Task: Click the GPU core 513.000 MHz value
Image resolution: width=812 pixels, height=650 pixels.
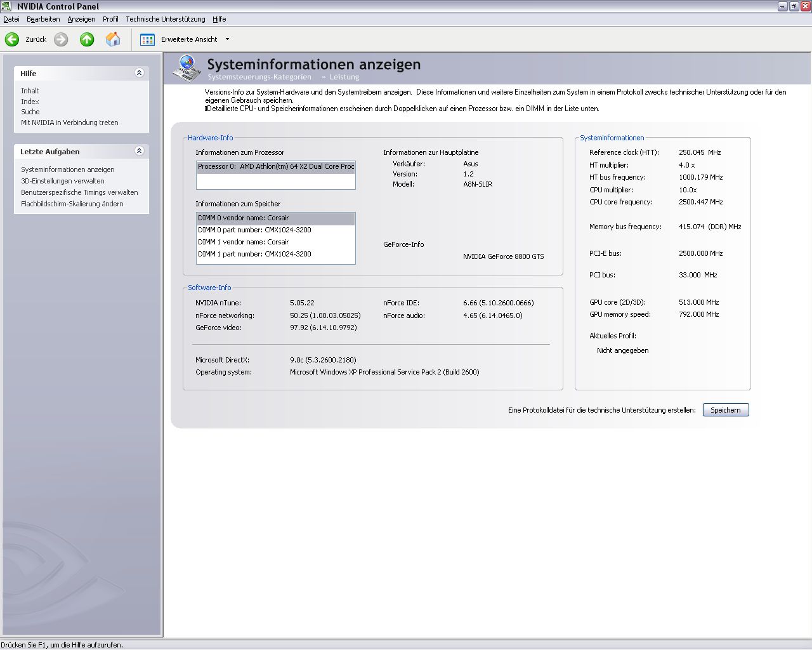Action: (698, 302)
